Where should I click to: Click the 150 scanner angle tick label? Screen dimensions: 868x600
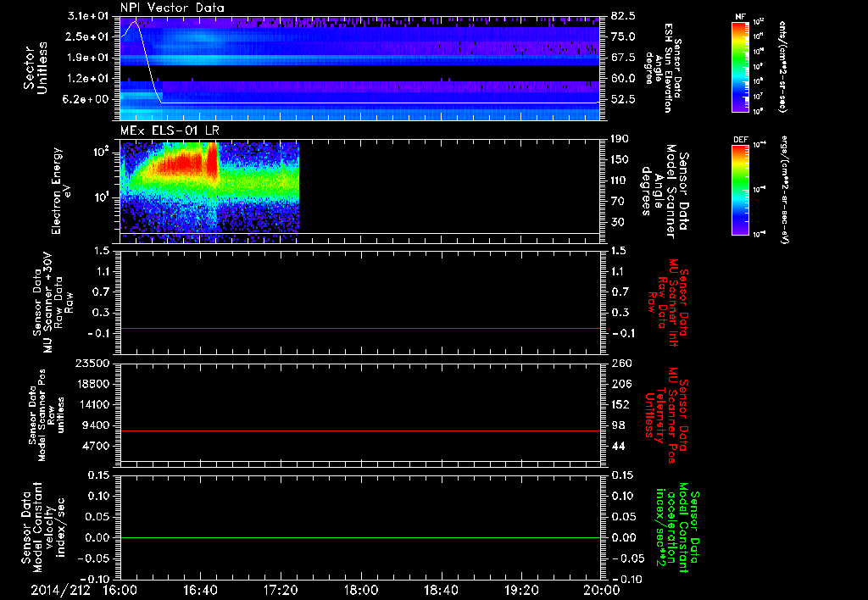pyautogui.click(x=620, y=159)
